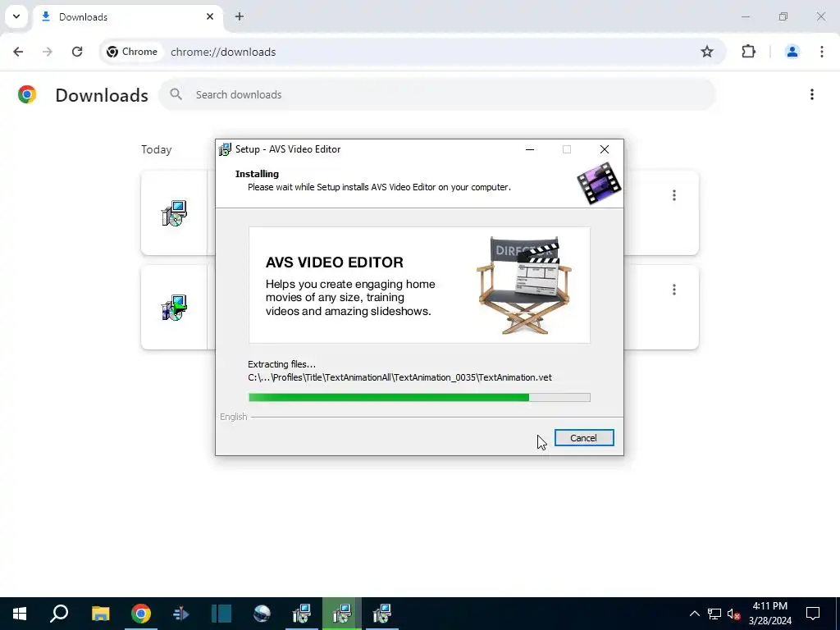Click the 'Extracting files...' status text
Screen dimensions: 840x630
tap(282, 364)
